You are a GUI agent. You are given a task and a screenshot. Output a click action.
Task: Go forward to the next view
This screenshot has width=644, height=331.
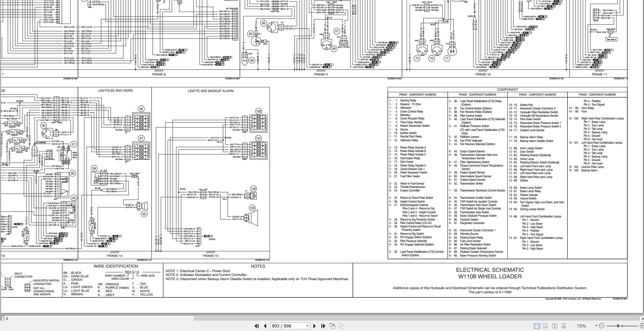click(x=341, y=326)
